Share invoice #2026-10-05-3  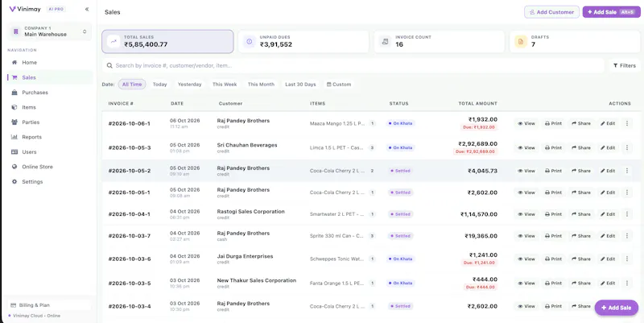click(580, 147)
